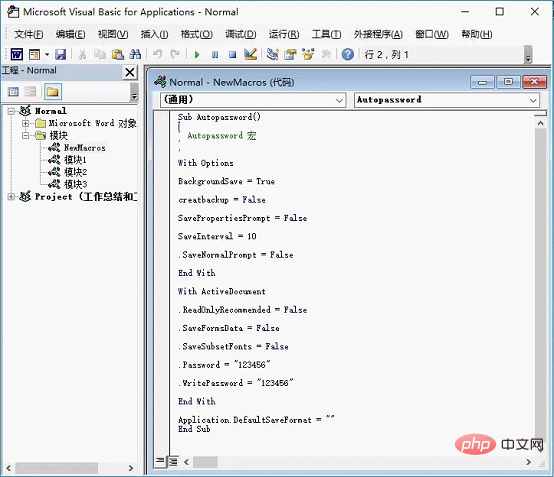Open the 帮助(H) menu
This screenshot has height=477, width=554.
pos(477,34)
